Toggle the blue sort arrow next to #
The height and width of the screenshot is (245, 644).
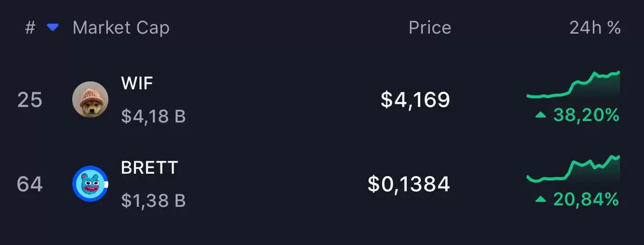tap(52, 27)
